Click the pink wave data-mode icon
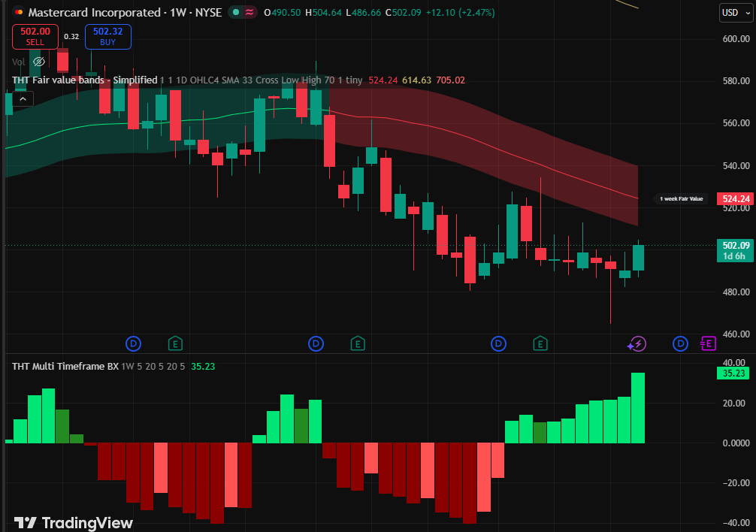This screenshot has width=756, height=532. (249, 13)
